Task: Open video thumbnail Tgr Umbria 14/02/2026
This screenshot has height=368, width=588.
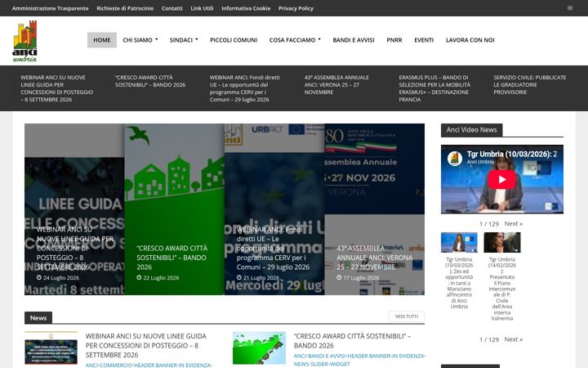Action: 501,242
